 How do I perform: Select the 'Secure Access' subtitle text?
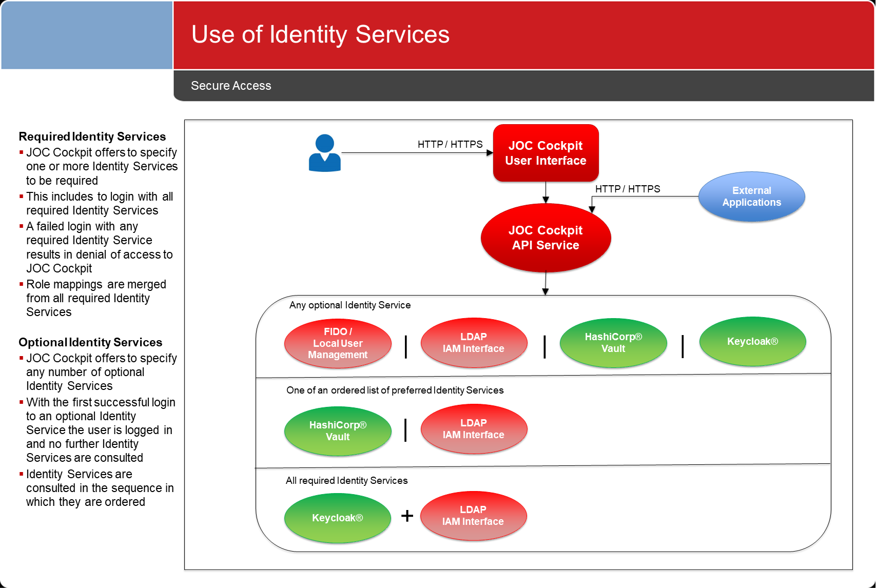click(231, 86)
